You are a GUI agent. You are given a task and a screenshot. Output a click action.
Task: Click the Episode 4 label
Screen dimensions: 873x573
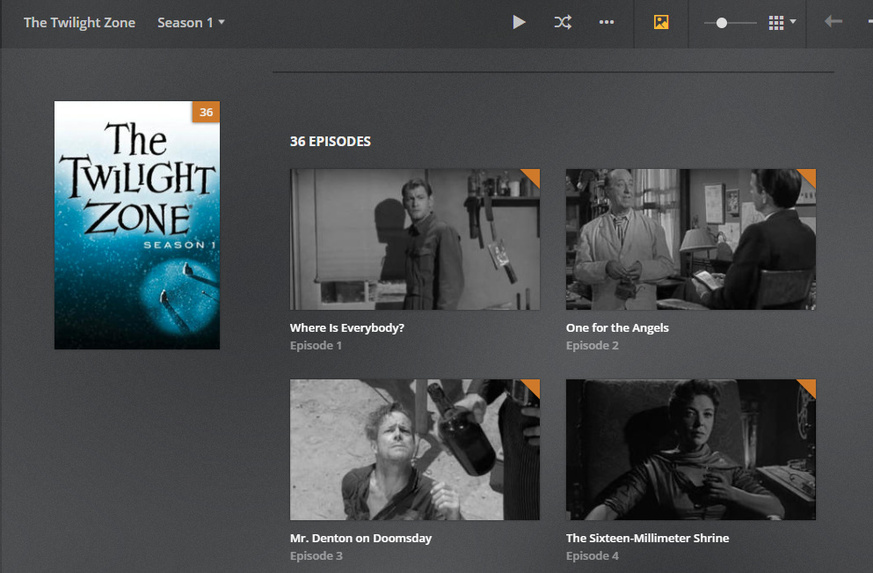[592, 556]
